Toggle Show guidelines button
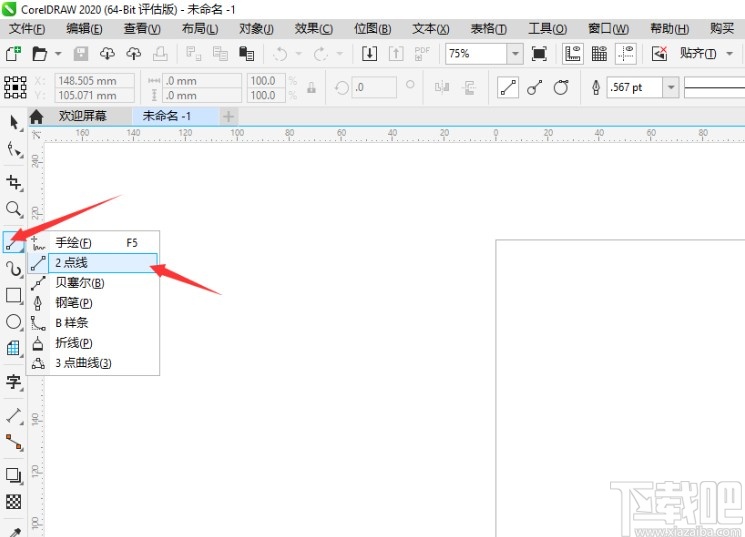The height and width of the screenshot is (537, 745). point(626,53)
